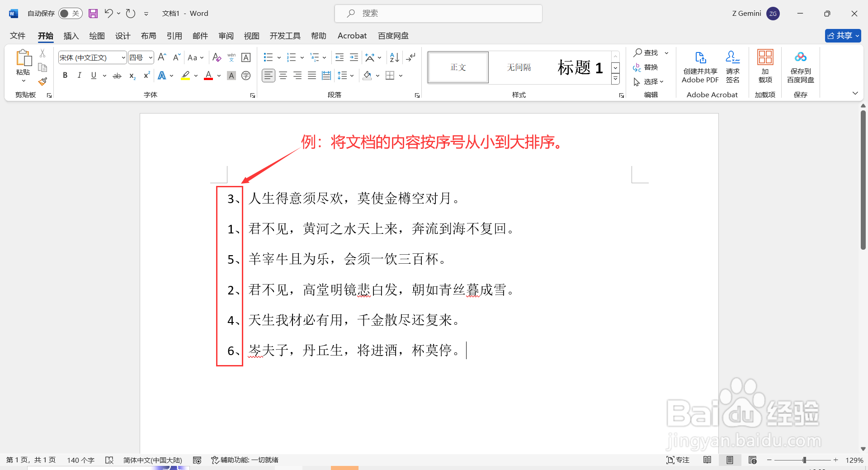Click 创建并共享 Adobe PDF
868x470 pixels.
coord(700,67)
